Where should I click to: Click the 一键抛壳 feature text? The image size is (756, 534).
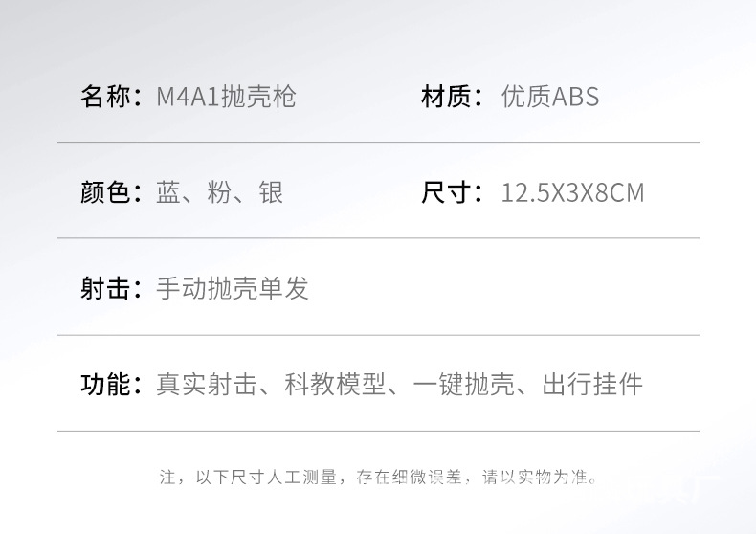464,385
